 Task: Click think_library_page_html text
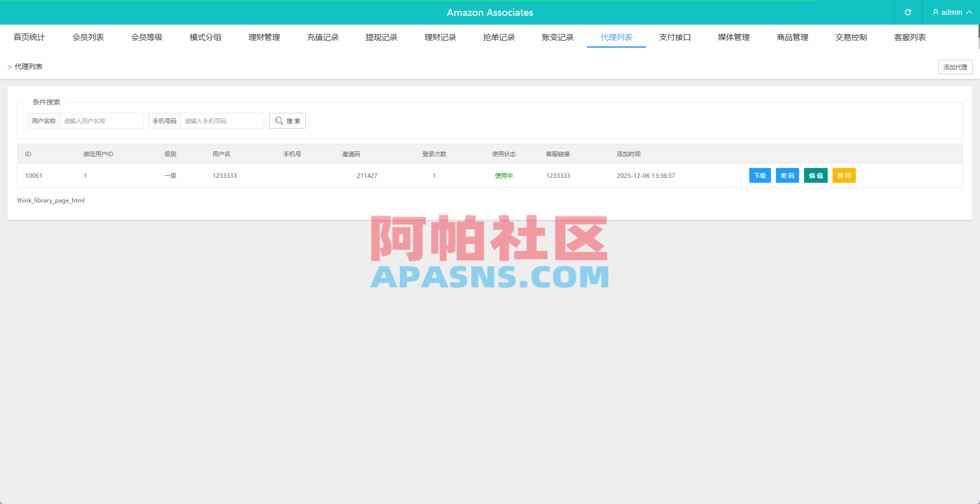[x=51, y=201]
